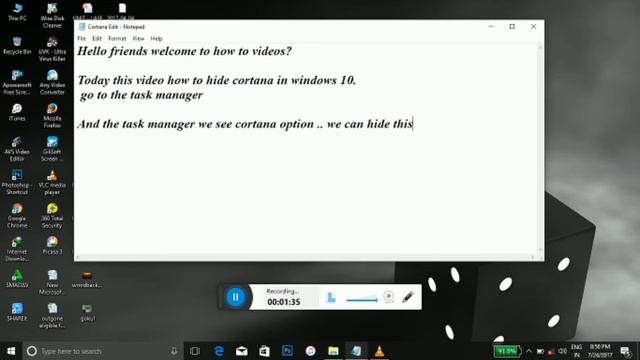Click Notepad horizontal scrollbar
Viewport: 640px width, 360px height.
point(306,257)
